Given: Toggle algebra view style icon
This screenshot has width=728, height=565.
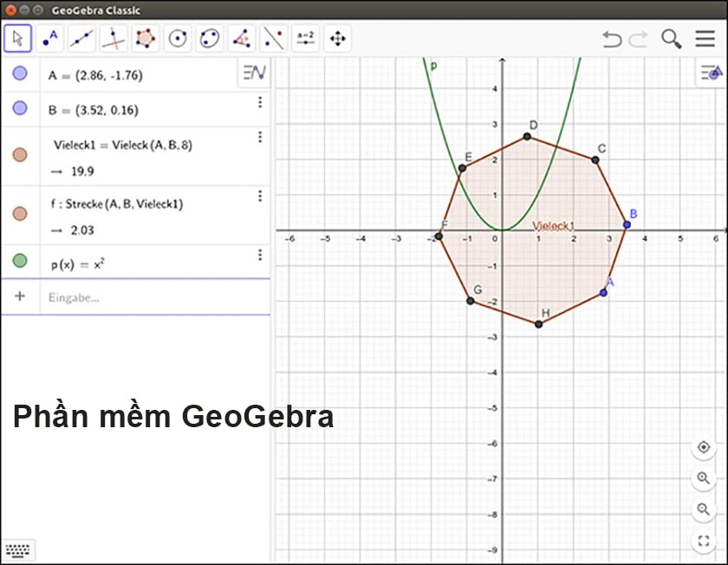Looking at the screenshot, I should point(255,72).
